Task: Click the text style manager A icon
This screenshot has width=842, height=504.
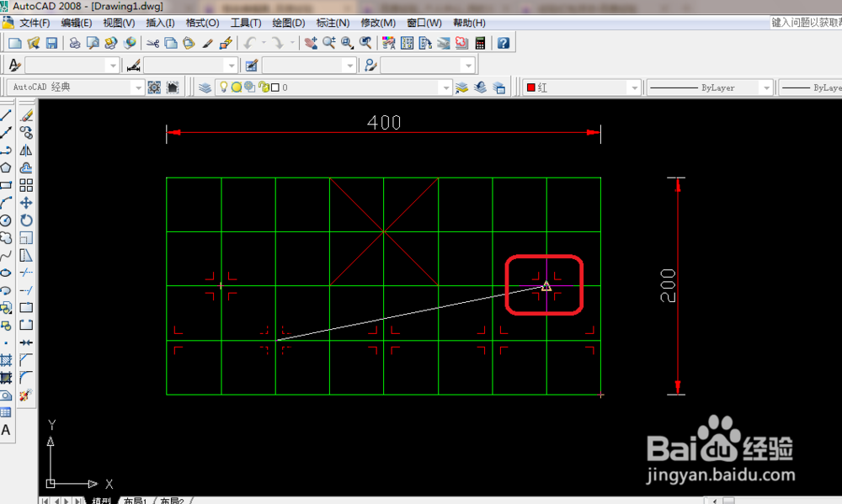Action: click(x=14, y=66)
